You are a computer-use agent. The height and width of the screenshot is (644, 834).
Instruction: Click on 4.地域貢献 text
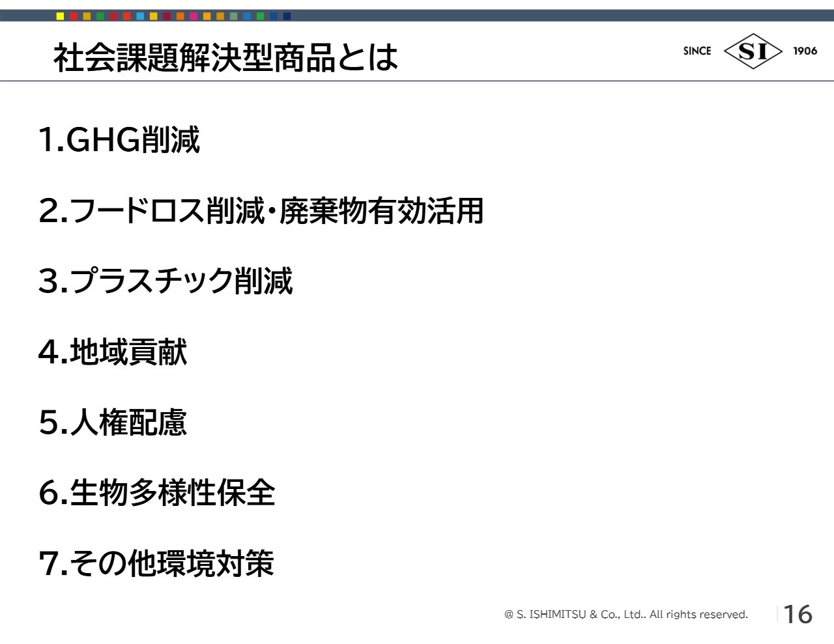pyautogui.click(x=113, y=352)
